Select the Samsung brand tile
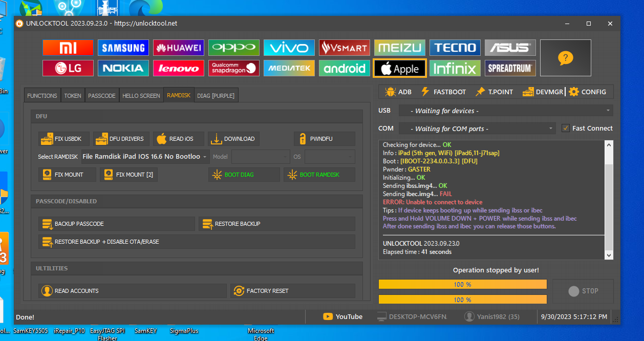Viewport: 644px width, 341px height. click(x=123, y=48)
